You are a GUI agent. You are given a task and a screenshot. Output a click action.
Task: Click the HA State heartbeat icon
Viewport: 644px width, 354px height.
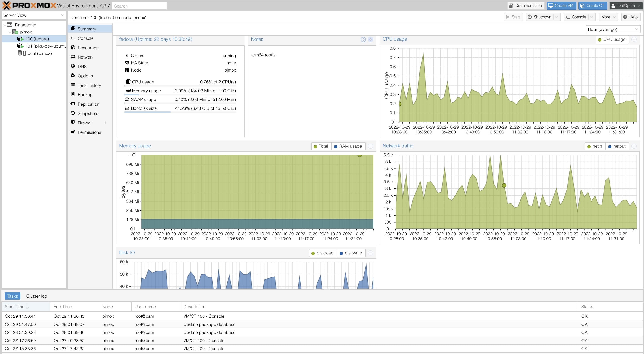tap(127, 63)
